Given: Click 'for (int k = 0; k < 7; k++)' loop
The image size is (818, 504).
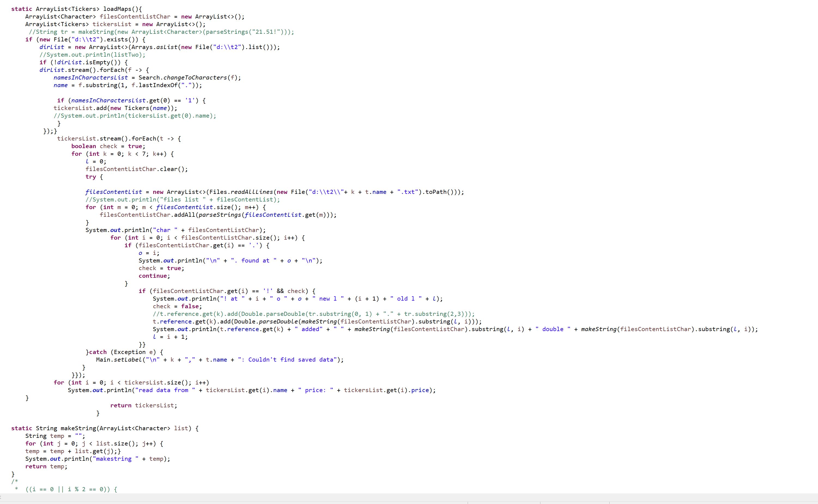Looking at the screenshot, I should point(123,154).
